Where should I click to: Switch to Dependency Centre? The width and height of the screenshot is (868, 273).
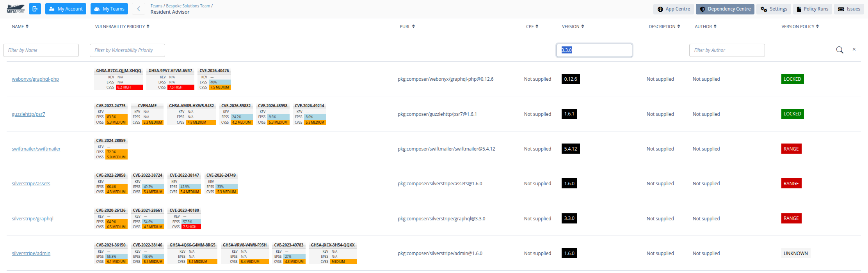(x=725, y=9)
